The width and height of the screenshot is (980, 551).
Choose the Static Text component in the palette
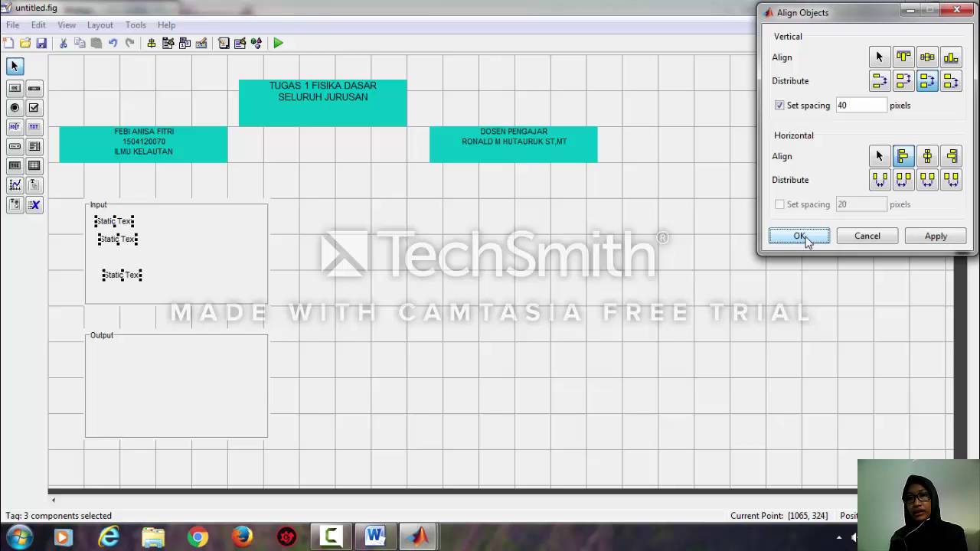pyautogui.click(x=34, y=127)
